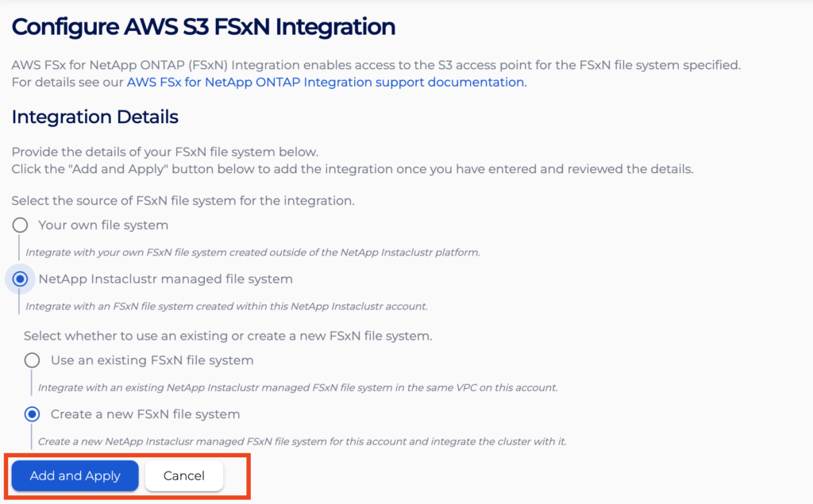The height and width of the screenshot is (504, 813).
Task: Click the "Integration Details" section heading
Action: tap(94, 117)
